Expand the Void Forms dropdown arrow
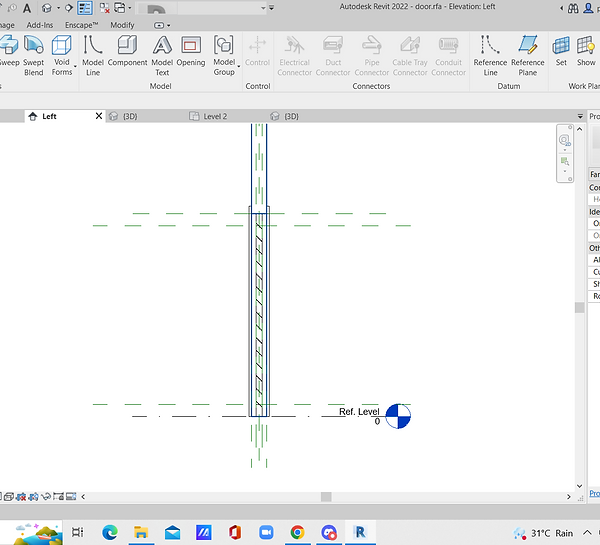The height and width of the screenshot is (545, 600). tap(75, 67)
